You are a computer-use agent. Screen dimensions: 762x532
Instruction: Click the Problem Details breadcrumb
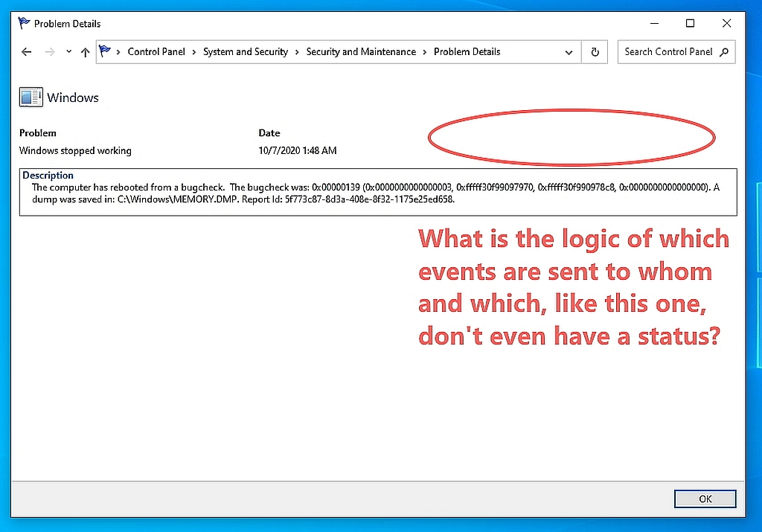tap(467, 51)
